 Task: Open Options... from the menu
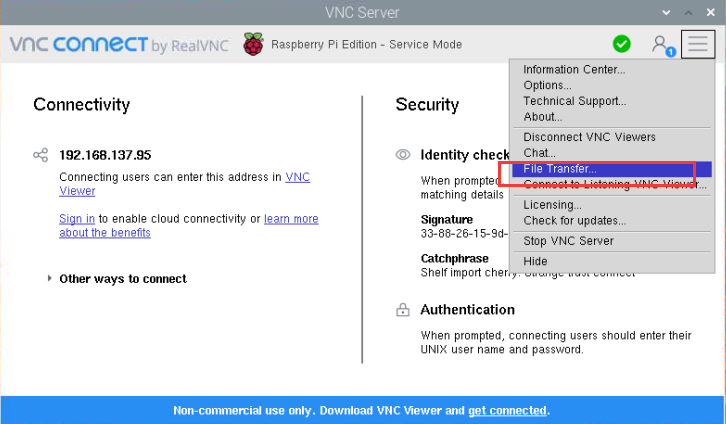[x=547, y=86]
